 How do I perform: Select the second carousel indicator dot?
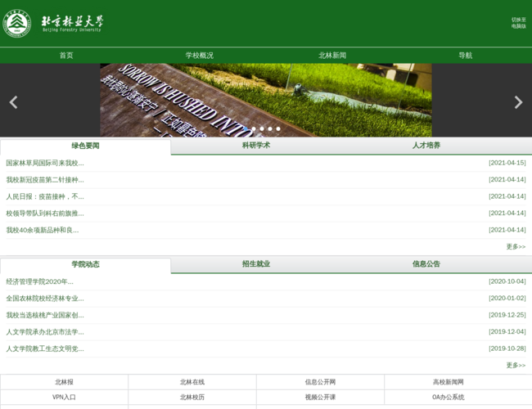point(254,129)
